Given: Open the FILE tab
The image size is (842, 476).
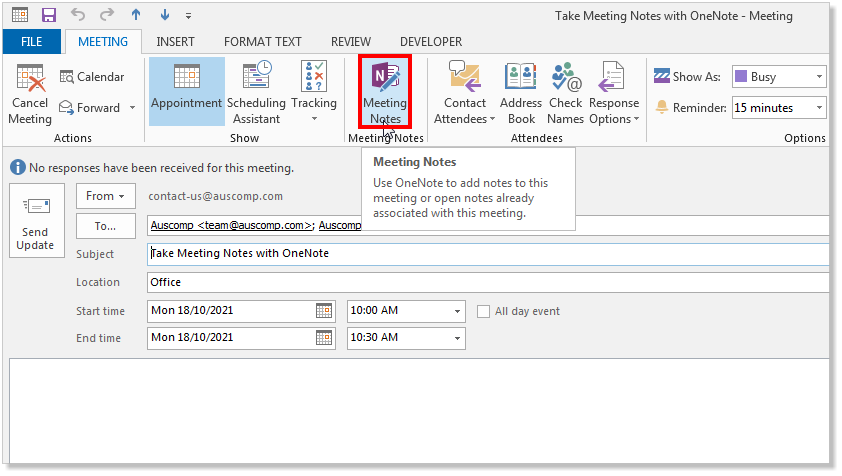Looking at the screenshot, I should (32, 41).
